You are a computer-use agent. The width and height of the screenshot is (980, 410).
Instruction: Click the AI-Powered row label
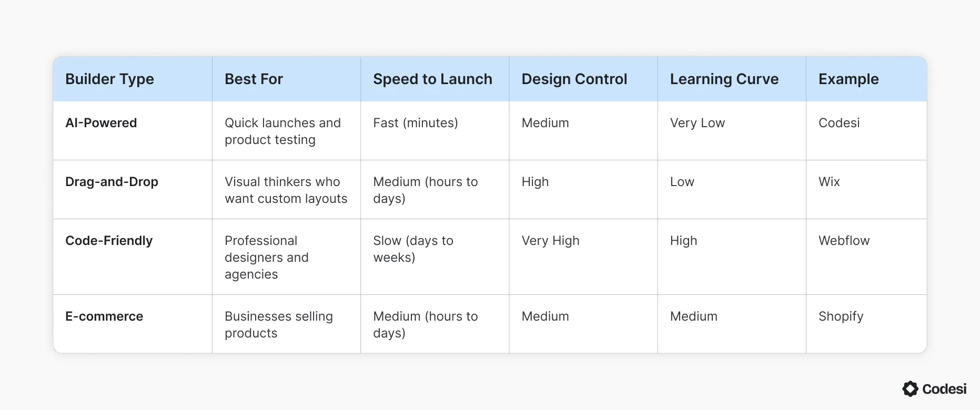click(x=101, y=123)
